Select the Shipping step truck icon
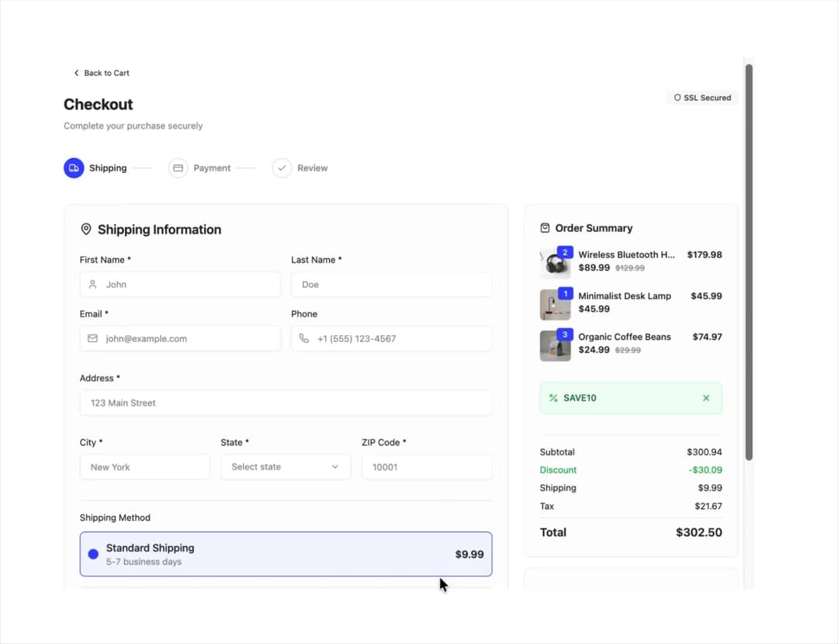 pos(74,168)
